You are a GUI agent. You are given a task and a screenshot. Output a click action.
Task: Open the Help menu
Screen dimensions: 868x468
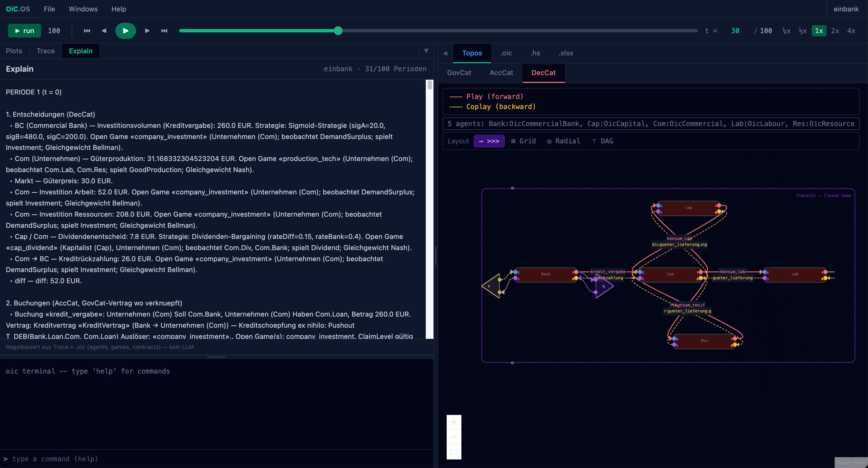pyautogui.click(x=119, y=9)
